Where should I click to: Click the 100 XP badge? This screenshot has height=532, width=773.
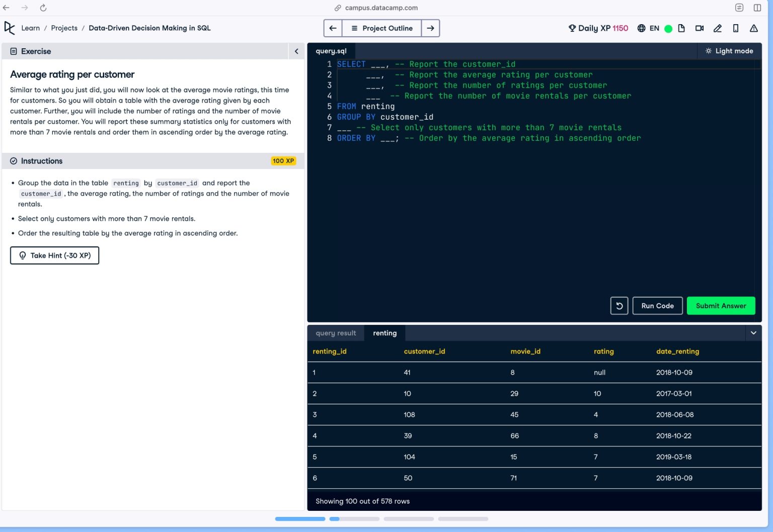pyautogui.click(x=283, y=161)
